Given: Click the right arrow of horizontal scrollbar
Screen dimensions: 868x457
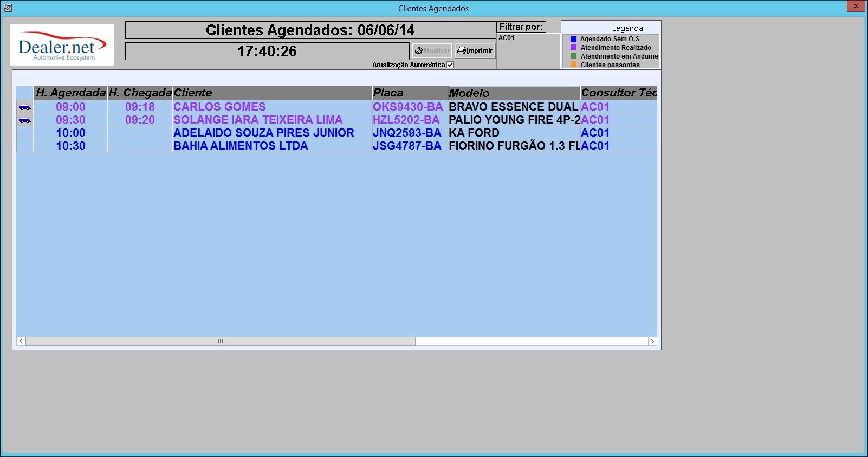Looking at the screenshot, I should 652,341.
